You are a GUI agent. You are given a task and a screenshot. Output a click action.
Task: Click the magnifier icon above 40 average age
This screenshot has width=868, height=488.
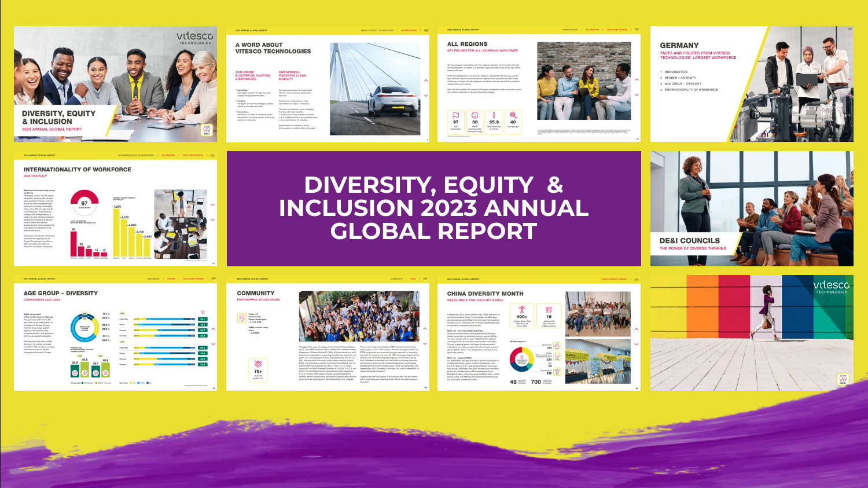(x=513, y=115)
